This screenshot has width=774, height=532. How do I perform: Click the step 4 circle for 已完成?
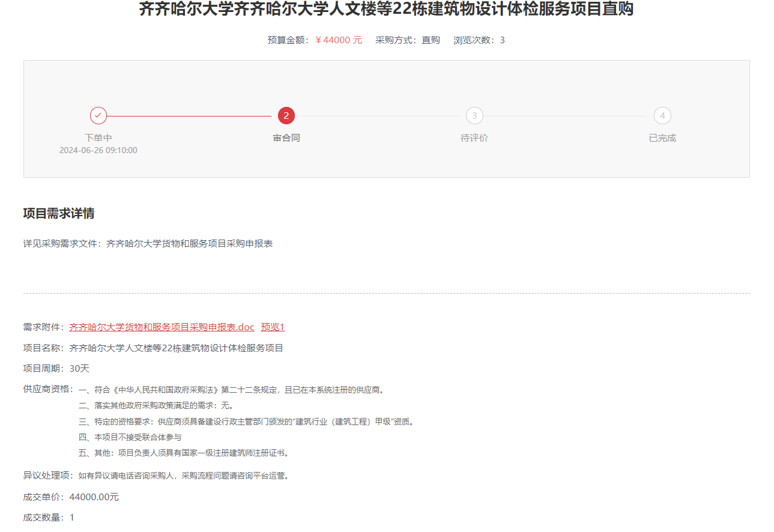click(x=662, y=115)
